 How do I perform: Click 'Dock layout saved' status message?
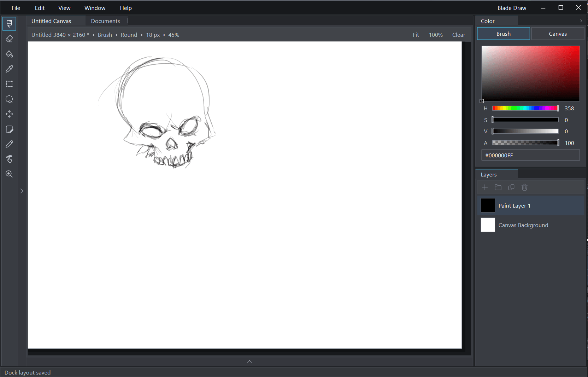28,373
